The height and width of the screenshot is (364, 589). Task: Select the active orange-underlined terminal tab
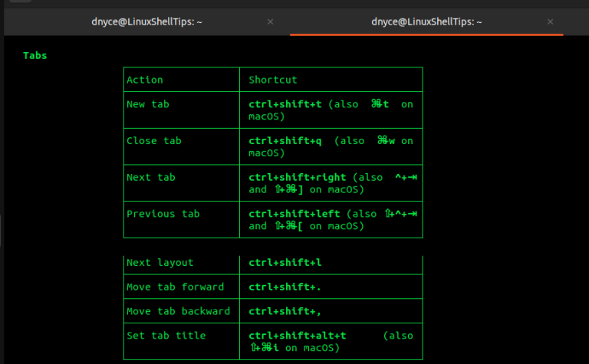(426, 22)
